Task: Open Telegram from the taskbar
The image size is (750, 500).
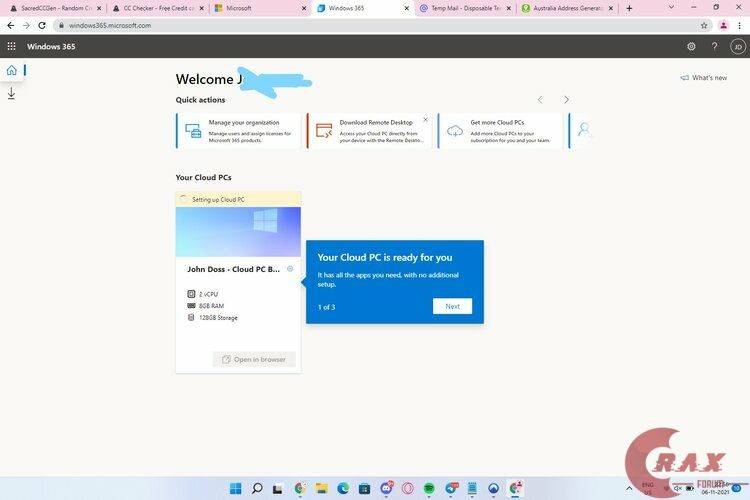Action: pyautogui.click(x=451, y=488)
